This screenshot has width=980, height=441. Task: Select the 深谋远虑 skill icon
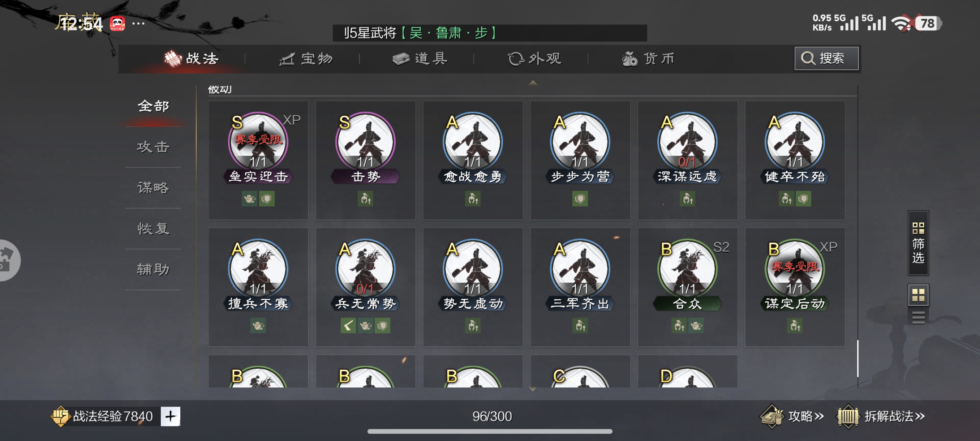coord(687,142)
